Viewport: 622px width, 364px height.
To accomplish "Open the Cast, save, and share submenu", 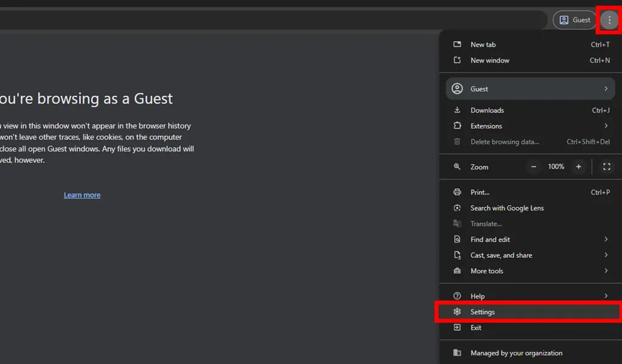I will (x=501, y=255).
